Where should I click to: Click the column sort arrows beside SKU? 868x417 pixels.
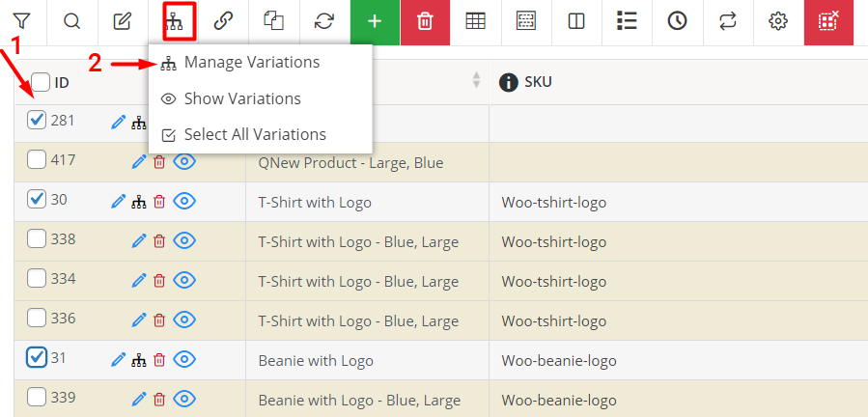(476, 80)
